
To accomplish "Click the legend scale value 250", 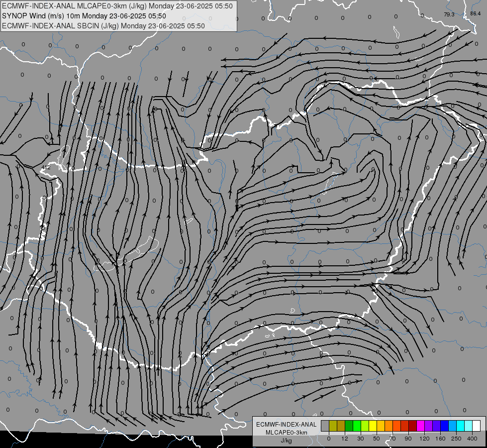I will [x=456, y=439].
